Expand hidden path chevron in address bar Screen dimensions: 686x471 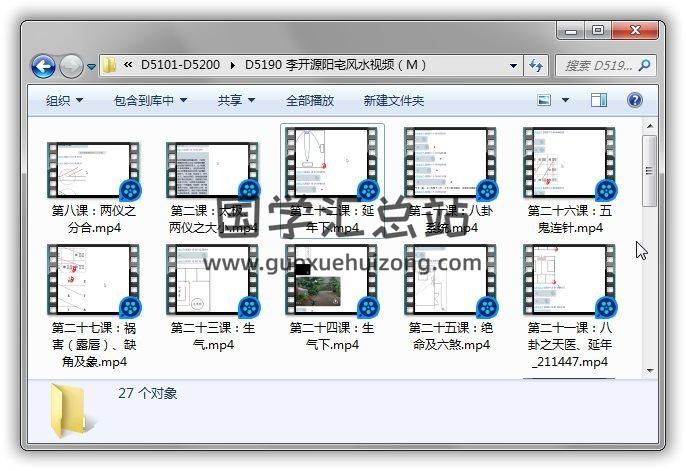(x=128, y=65)
